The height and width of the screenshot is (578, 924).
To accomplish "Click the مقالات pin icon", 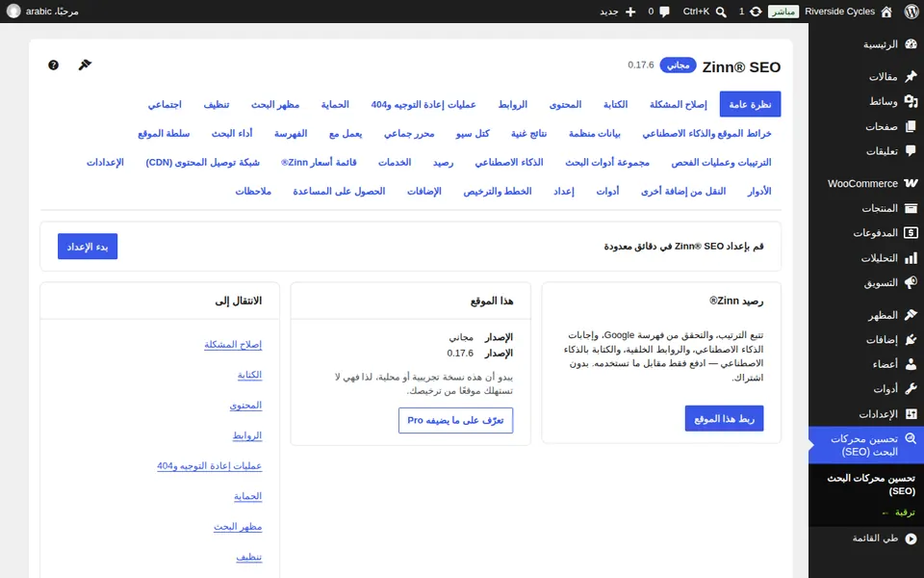I will click(x=911, y=76).
